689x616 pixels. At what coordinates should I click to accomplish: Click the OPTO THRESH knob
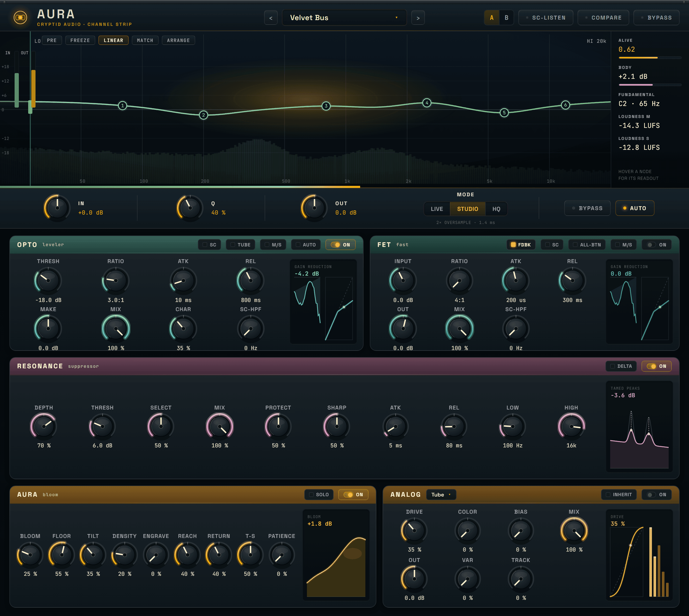pos(48,280)
